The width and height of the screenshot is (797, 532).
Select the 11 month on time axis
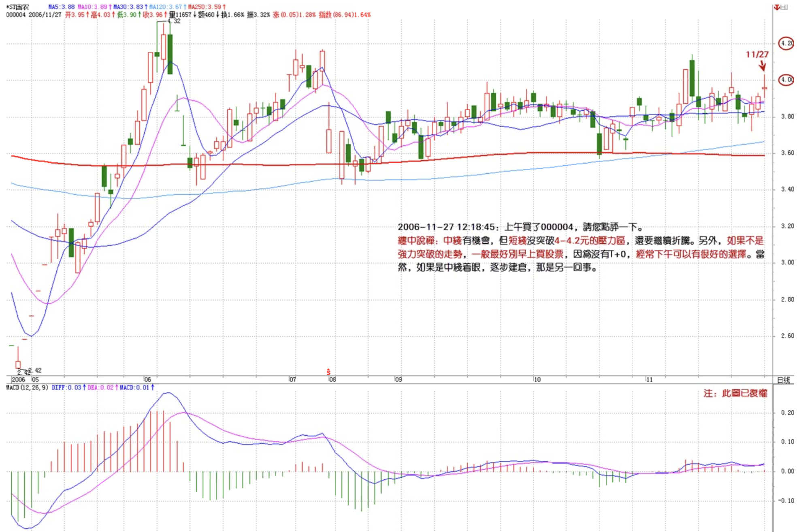pyautogui.click(x=649, y=379)
